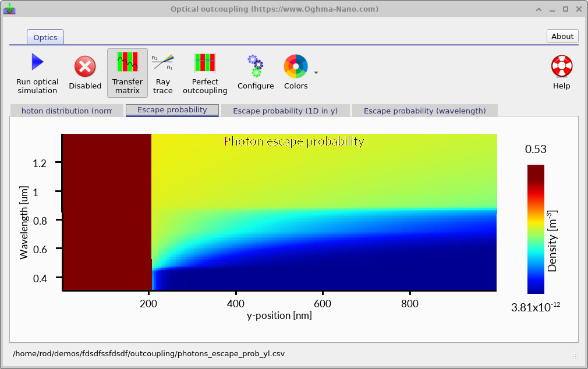Open Escape probability (1D in y) tab
This screenshot has height=369, width=588.
(285, 111)
